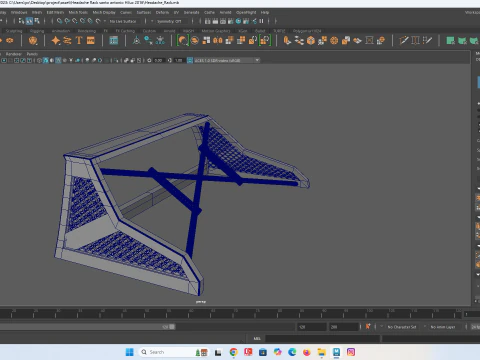Click the Make Live magnet icon
Viewport: 480px width, 360px height.
click(x=98, y=21)
